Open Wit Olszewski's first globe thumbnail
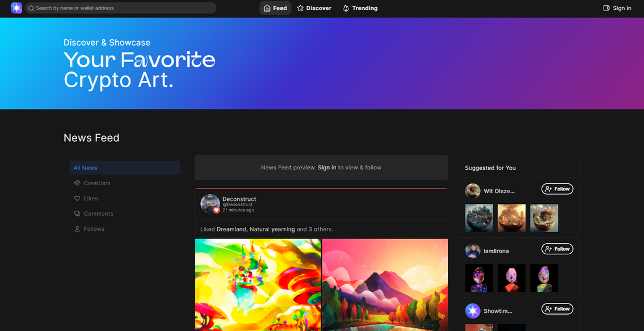Image resolution: width=644 pixels, height=331 pixels. tap(479, 218)
